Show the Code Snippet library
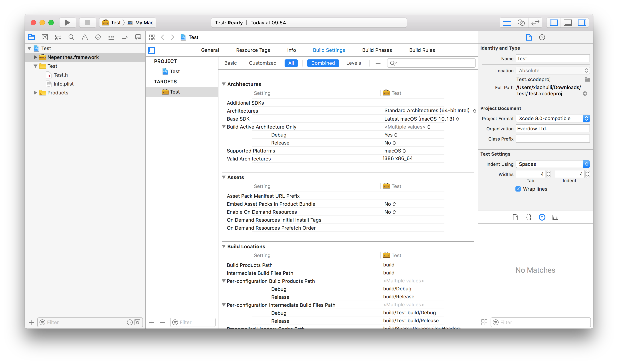This screenshot has width=618, height=364. pyautogui.click(x=529, y=217)
